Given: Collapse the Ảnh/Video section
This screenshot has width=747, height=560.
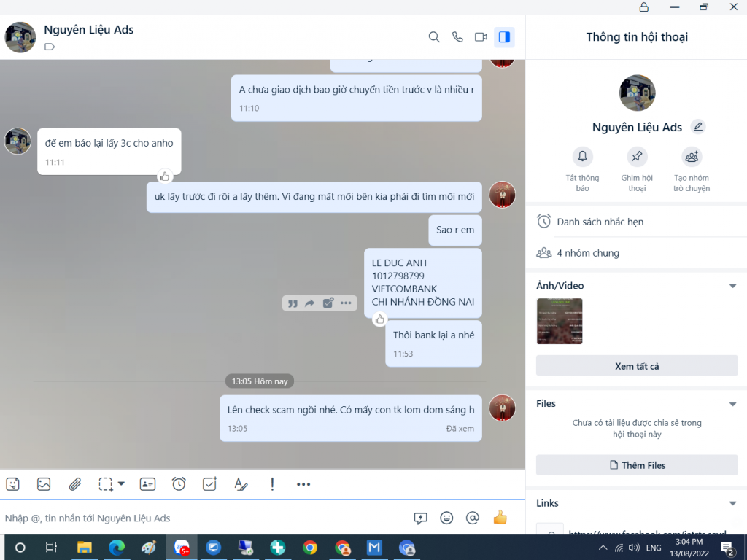Looking at the screenshot, I should 732,286.
